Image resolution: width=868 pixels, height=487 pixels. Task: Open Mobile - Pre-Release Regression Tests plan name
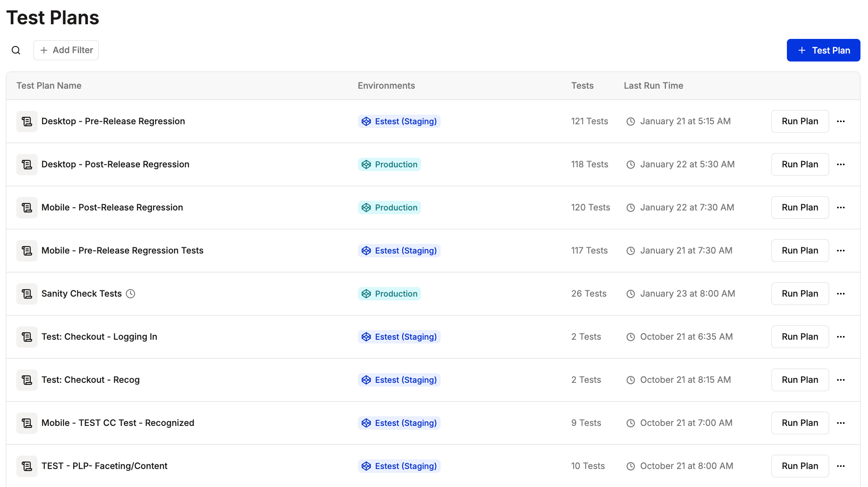(x=123, y=251)
